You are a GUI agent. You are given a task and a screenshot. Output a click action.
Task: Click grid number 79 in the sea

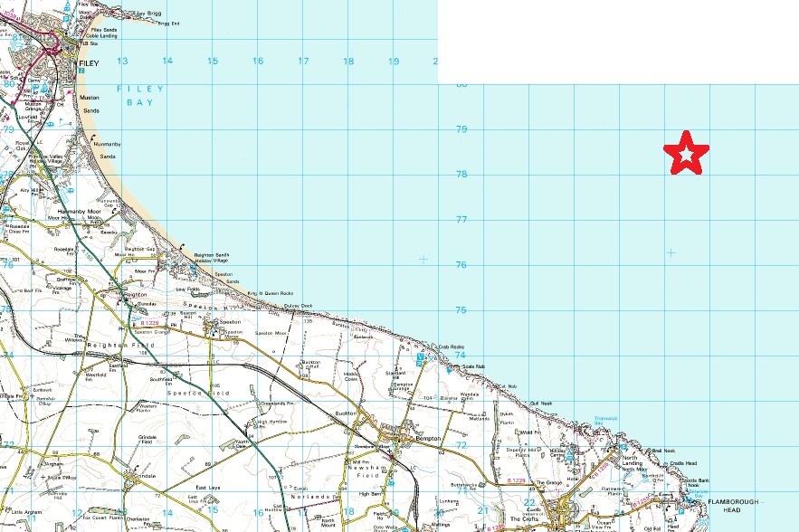pos(461,129)
